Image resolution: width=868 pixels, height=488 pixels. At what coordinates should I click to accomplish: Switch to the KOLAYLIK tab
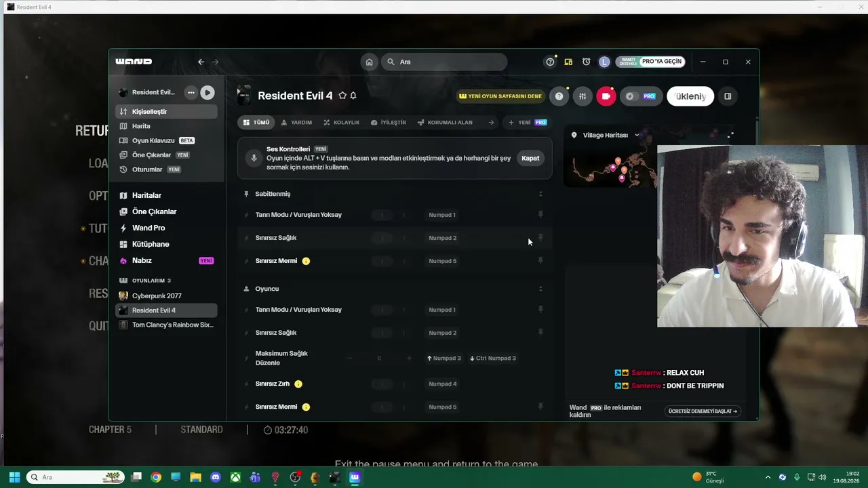click(341, 123)
